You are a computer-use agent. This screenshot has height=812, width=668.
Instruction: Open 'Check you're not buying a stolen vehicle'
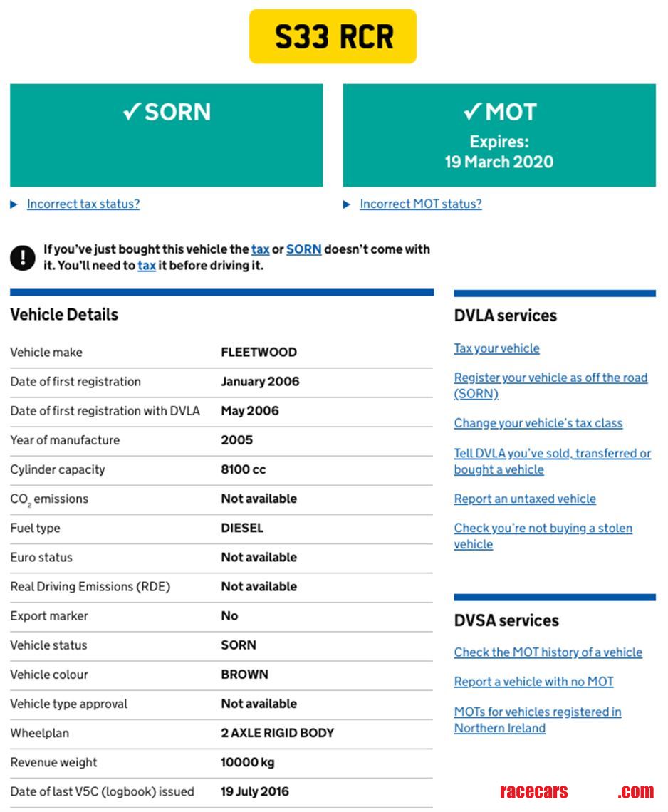click(x=543, y=529)
